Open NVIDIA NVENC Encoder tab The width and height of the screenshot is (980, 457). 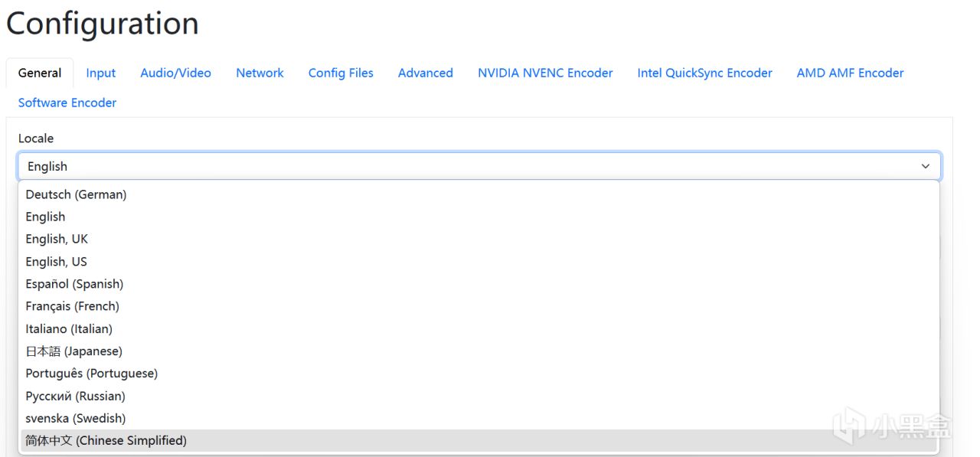coord(545,73)
